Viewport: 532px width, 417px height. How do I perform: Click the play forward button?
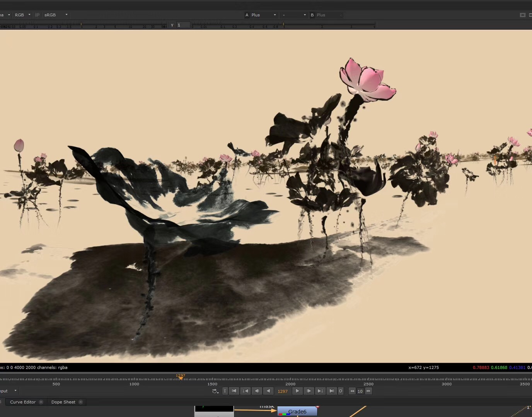(297, 391)
